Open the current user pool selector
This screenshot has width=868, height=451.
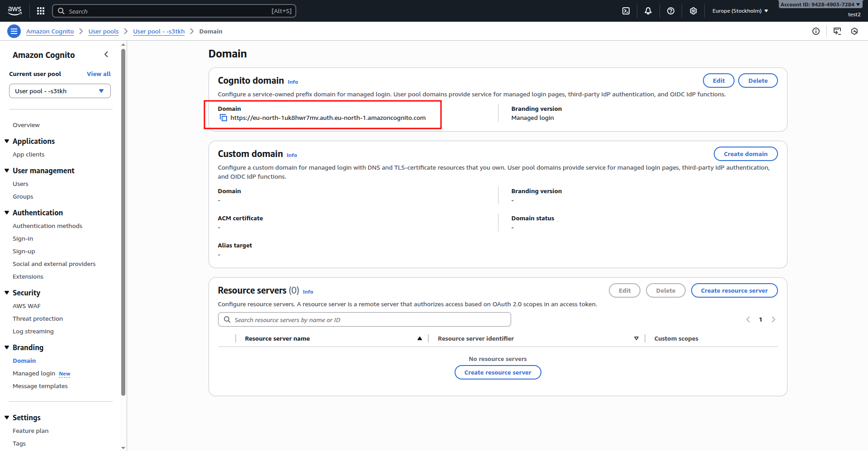pos(60,91)
